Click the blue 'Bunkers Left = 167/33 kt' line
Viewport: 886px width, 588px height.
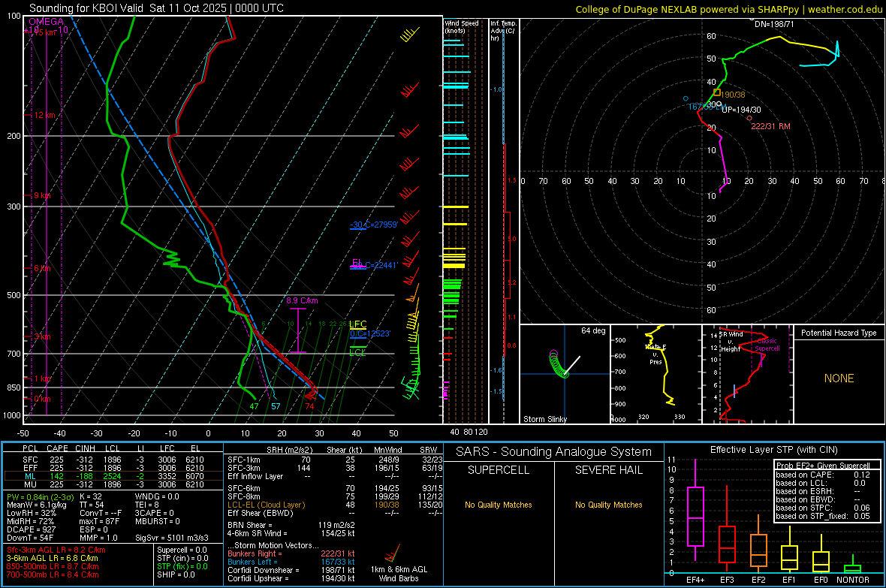pyautogui.click(x=291, y=562)
